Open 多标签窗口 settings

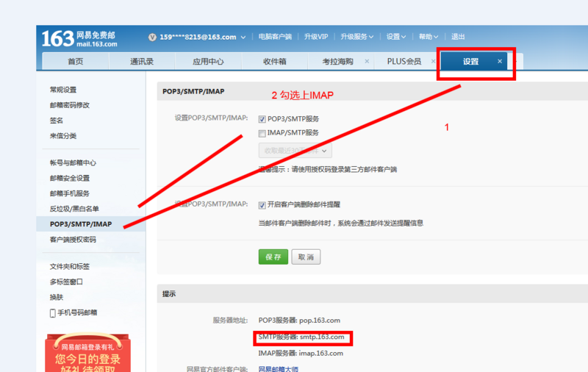[66, 282]
